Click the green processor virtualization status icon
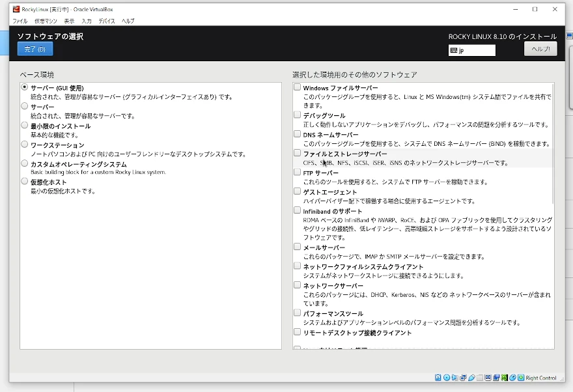Screen dimensions: 573x392 coord(505,378)
